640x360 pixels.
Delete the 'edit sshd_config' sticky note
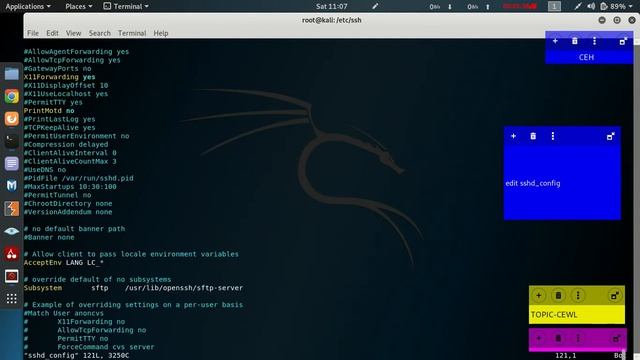coord(533,136)
